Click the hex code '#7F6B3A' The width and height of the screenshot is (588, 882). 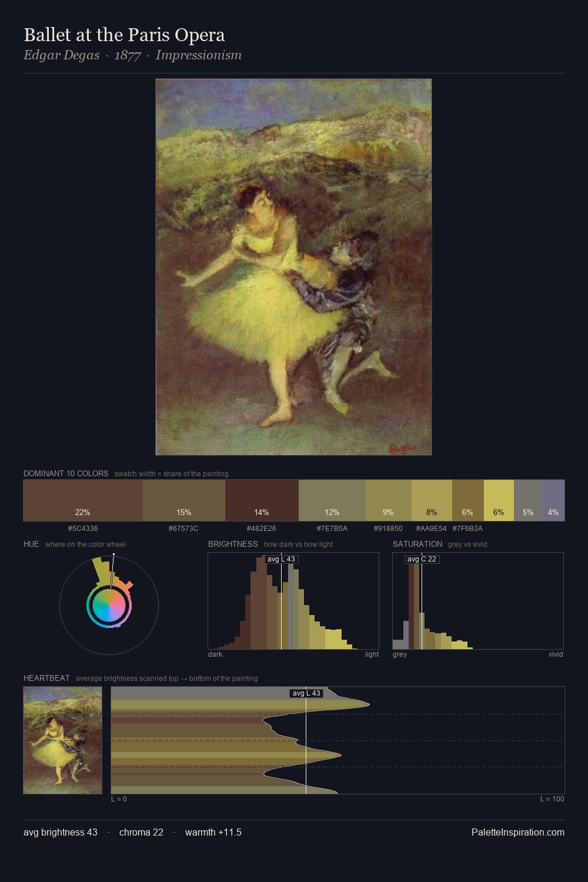point(467,529)
